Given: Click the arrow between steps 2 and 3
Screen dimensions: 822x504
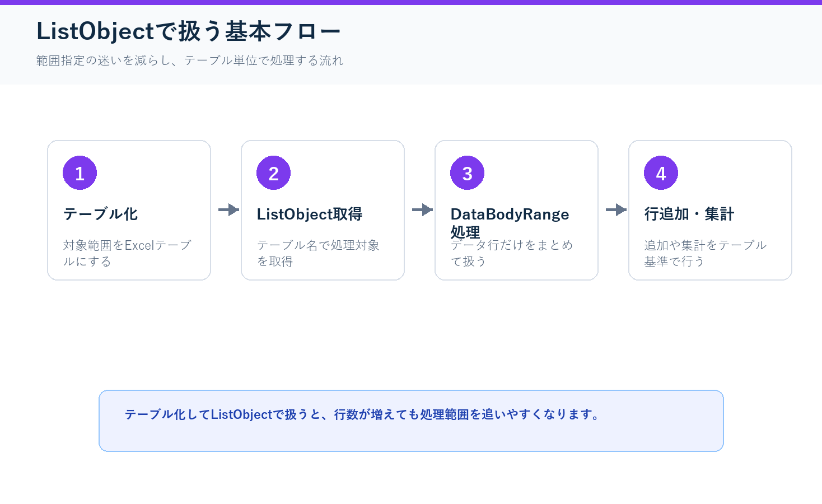Looking at the screenshot, I should (422, 210).
